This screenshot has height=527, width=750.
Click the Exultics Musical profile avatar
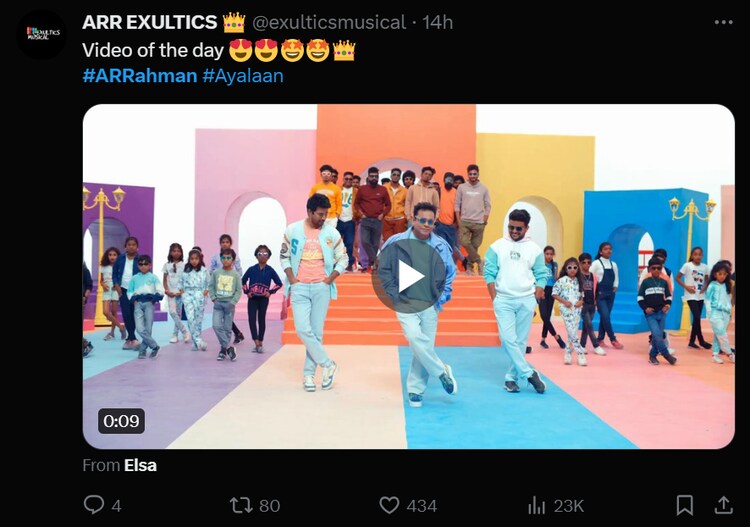click(42, 34)
